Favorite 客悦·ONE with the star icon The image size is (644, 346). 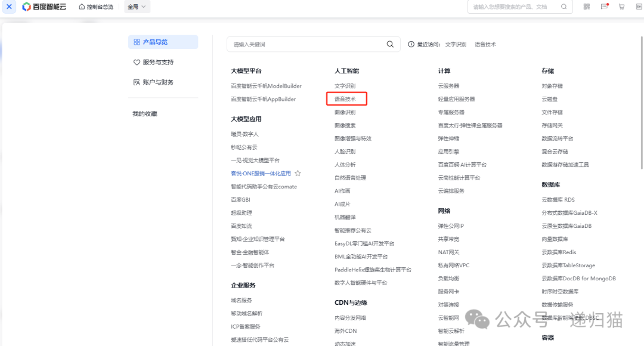[x=298, y=174]
